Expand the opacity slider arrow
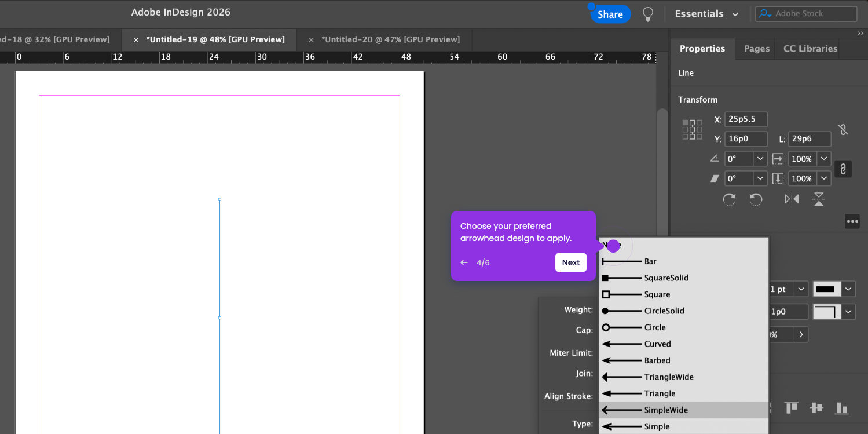The height and width of the screenshot is (434, 868). click(x=801, y=334)
